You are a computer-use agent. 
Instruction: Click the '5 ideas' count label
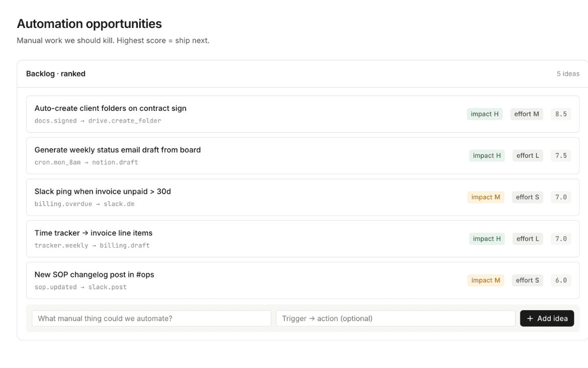[x=568, y=74]
